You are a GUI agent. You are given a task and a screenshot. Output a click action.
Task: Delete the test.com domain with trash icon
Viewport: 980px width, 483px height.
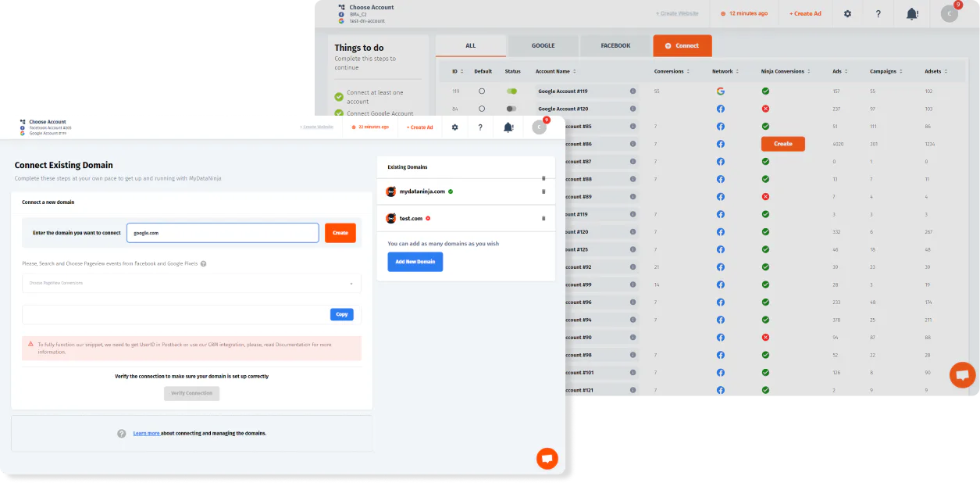(x=543, y=218)
